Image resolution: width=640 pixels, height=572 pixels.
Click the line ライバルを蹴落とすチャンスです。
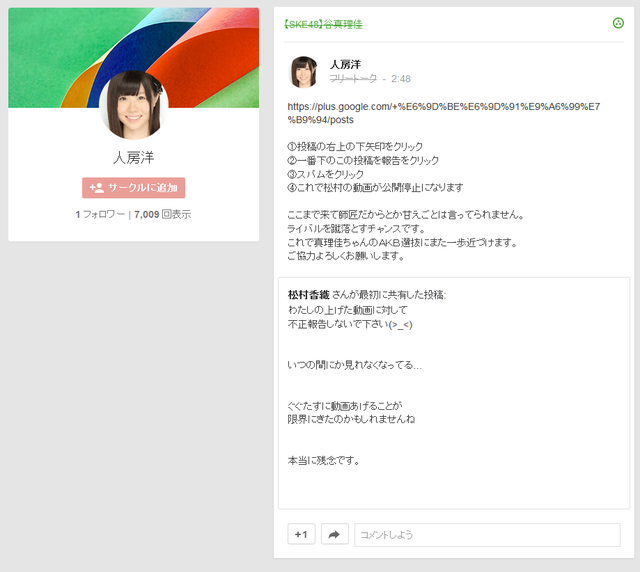pyautogui.click(x=357, y=228)
